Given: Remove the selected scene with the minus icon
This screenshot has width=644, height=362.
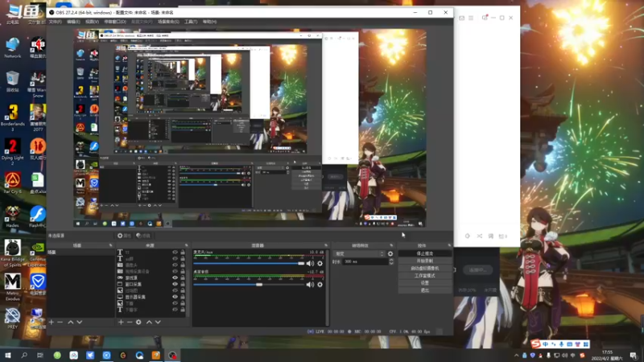Looking at the screenshot, I should [x=60, y=323].
